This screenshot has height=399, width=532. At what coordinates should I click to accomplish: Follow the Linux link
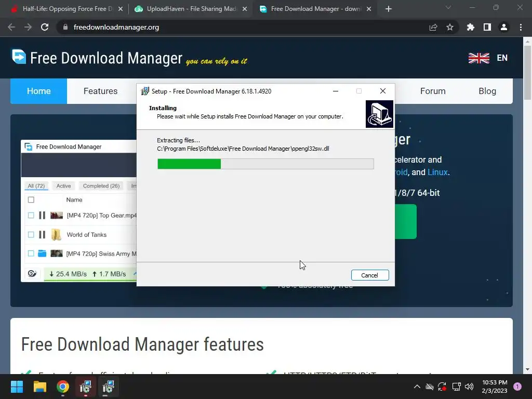click(437, 172)
